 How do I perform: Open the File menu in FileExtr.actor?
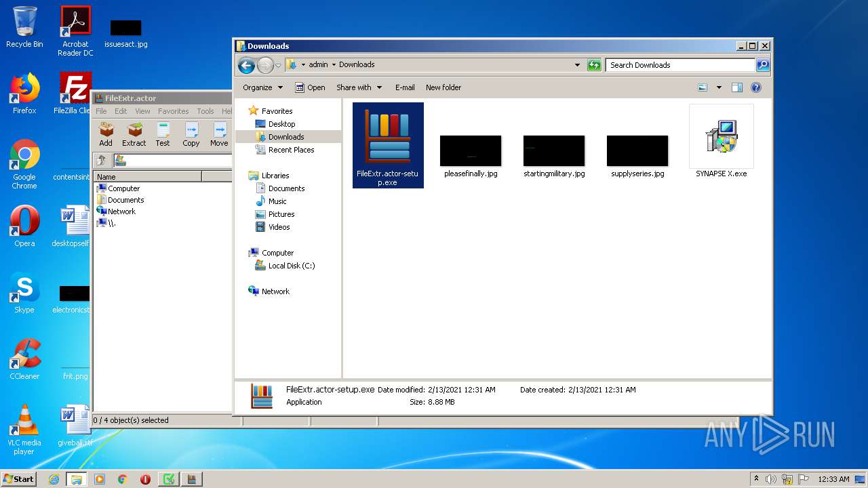[x=101, y=111]
